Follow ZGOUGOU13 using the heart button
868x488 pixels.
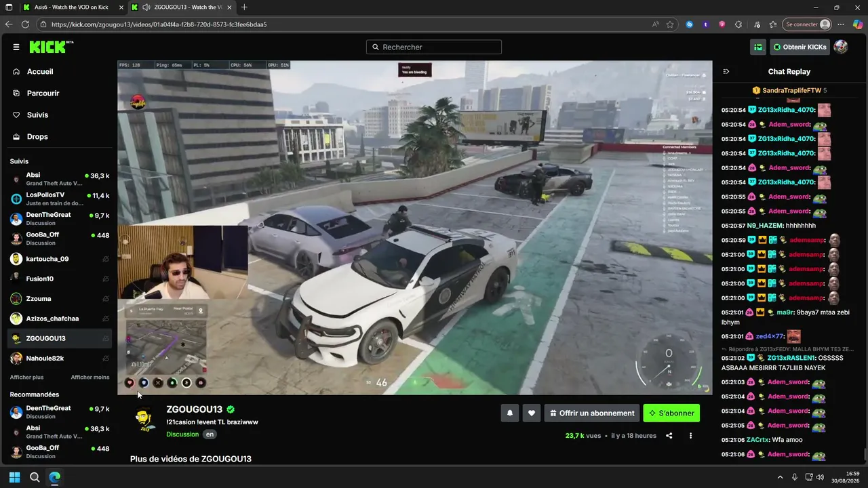532,413
